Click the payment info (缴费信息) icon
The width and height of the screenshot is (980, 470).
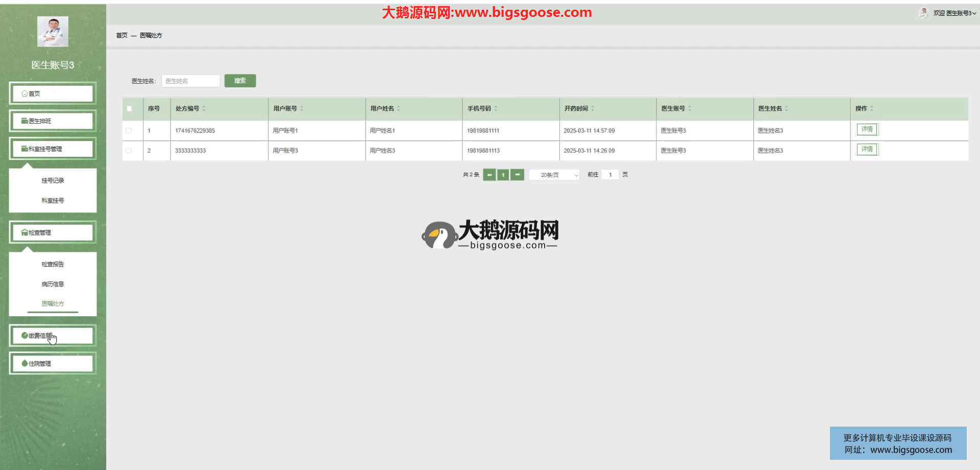24,336
